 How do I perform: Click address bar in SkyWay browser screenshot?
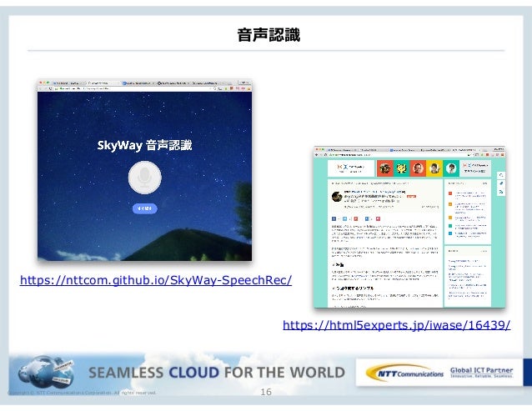134,88
